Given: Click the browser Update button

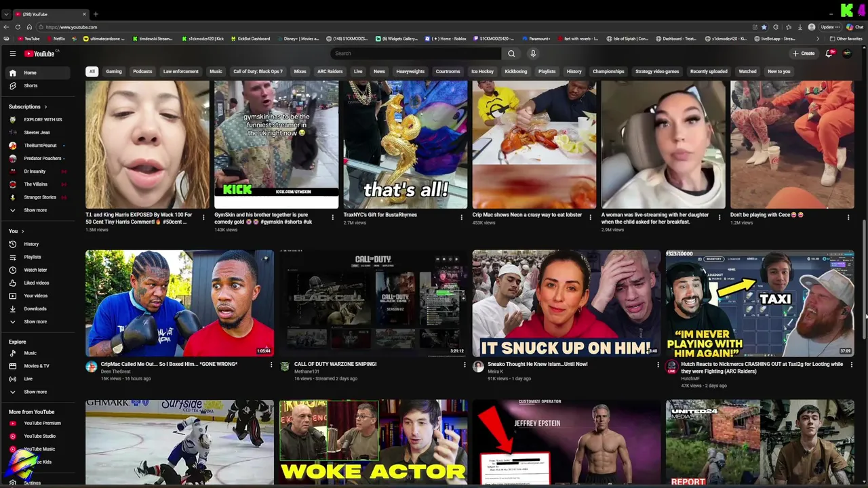Looking at the screenshot, I should [831, 27].
